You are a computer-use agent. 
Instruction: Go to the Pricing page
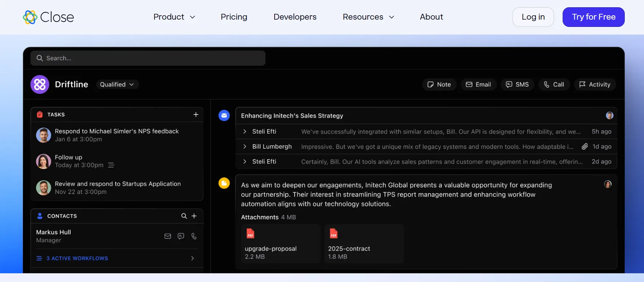click(234, 17)
